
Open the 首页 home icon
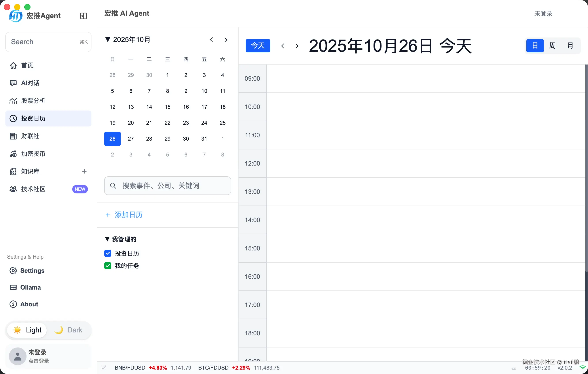(x=13, y=65)
